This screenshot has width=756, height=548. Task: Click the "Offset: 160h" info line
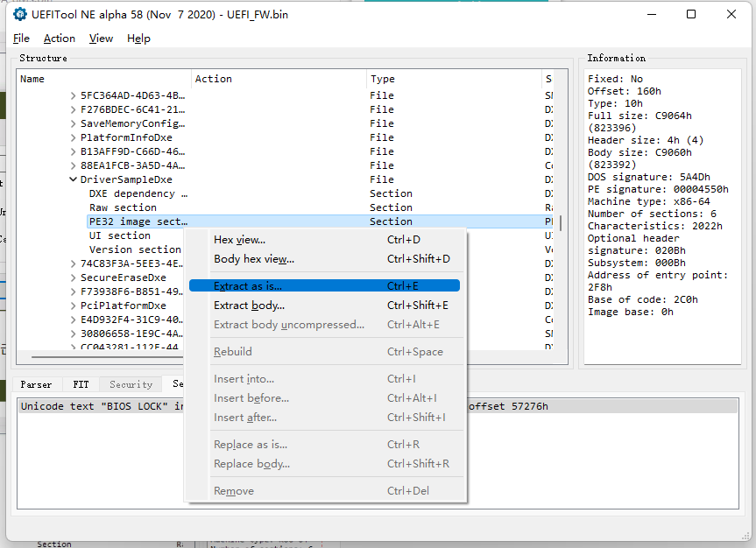point(624,91)
